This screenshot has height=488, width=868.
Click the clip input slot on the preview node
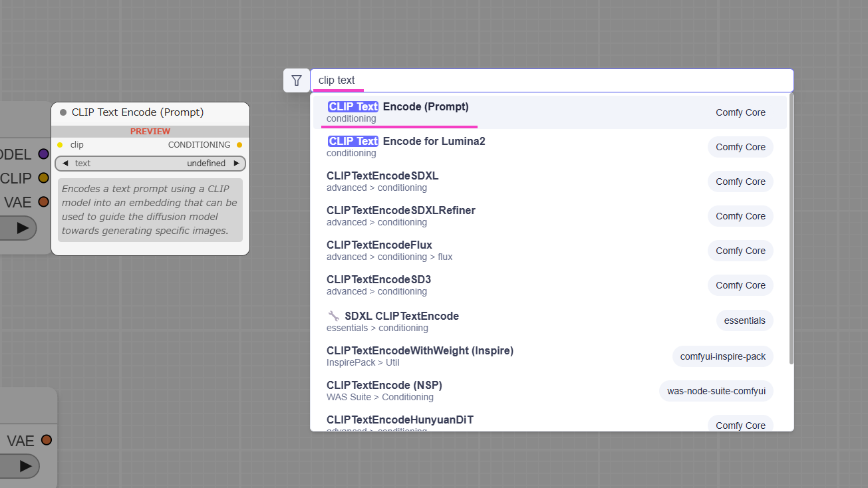click(x=60, y=145)
